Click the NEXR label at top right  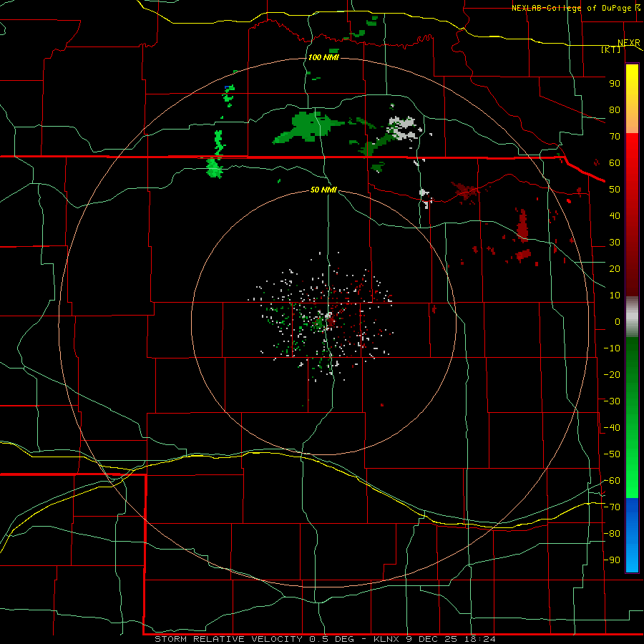[x=629, y=43]
